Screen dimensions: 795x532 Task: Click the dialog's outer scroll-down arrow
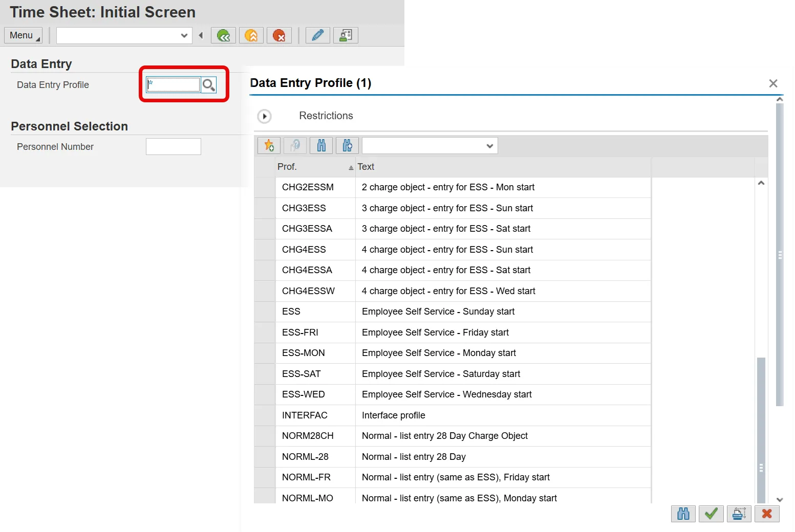point(780,500)
